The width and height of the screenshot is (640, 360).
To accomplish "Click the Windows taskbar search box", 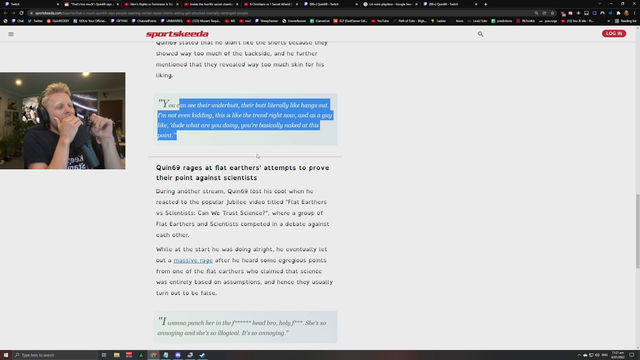I will tap(56, 355).
